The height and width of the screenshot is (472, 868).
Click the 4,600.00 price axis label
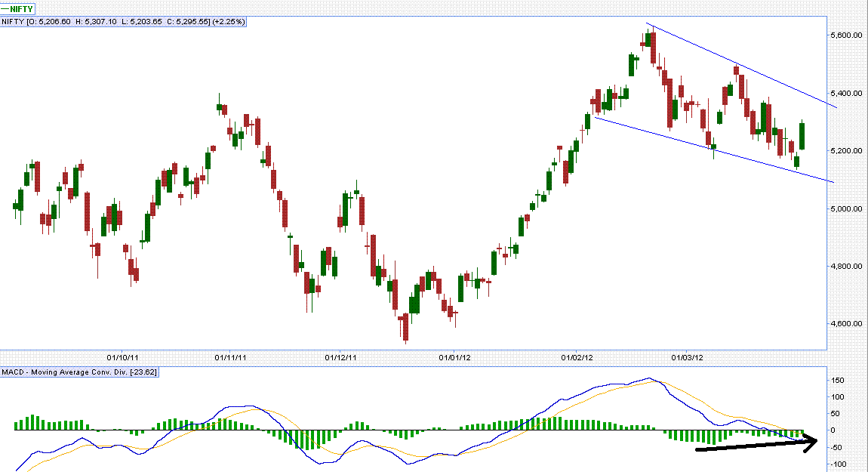(x=846, y=323)
